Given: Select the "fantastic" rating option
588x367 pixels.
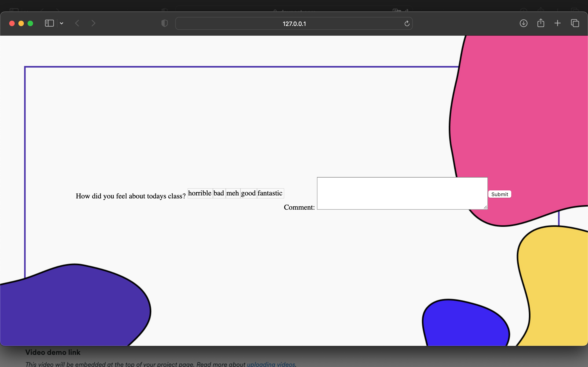Looking at the screenshot, I should coord(270,193).
